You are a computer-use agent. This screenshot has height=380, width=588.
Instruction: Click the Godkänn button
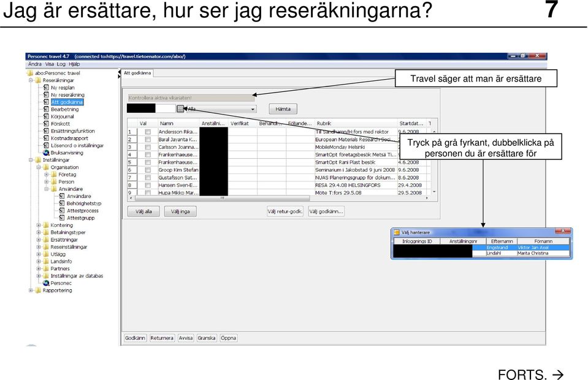coord(136,338)
